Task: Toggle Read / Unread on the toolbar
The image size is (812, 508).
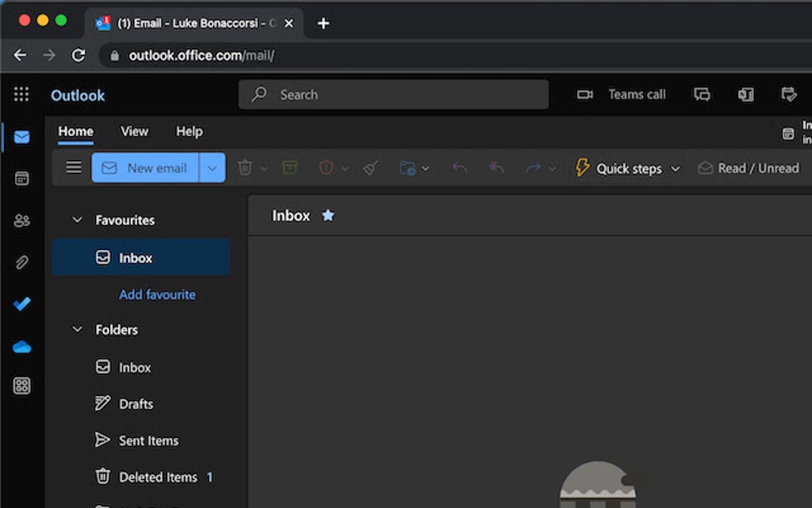Action: (x=748, y=168)
